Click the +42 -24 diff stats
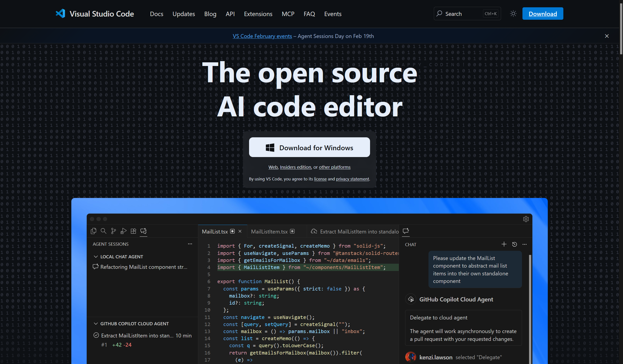This screenshot has width=623, height=364. click(122, 345)
